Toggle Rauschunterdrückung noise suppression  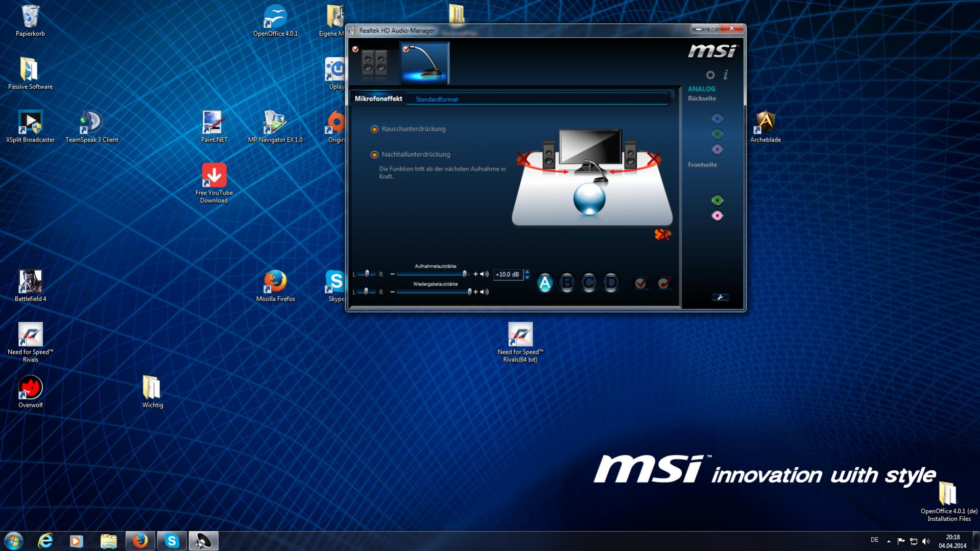(x=374, y=129)
